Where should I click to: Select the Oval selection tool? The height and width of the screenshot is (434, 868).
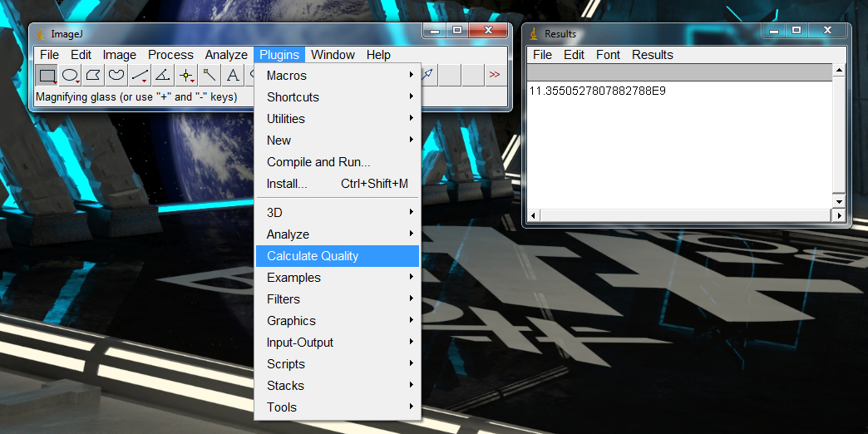(71, 75)
